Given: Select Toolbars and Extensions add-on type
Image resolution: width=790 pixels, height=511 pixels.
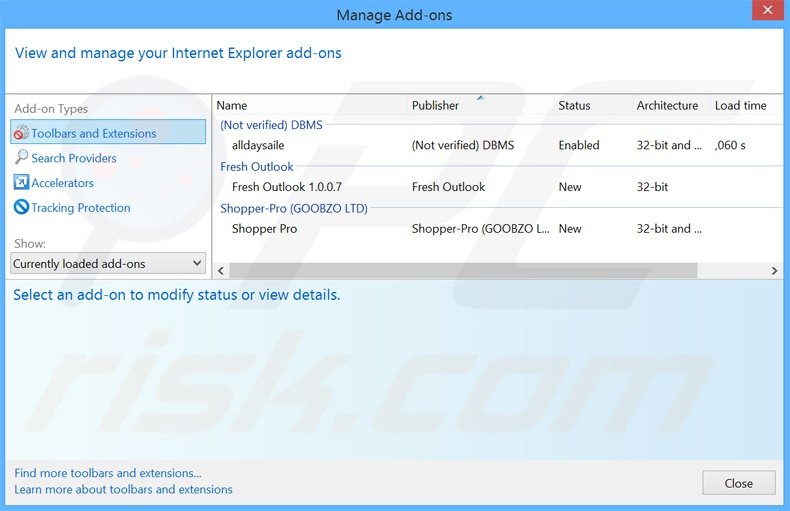Looking at the screenshot, I should tap(108, 132).
